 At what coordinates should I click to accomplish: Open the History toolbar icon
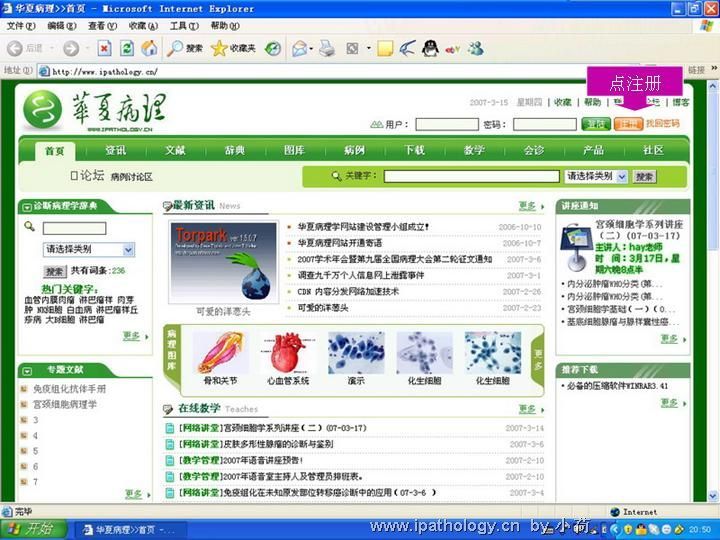pyautogui.click(x=273, y=48)
